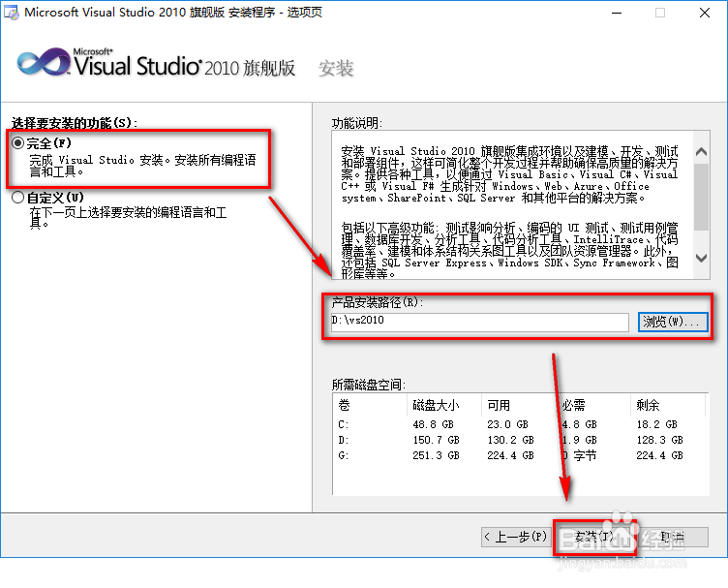
Task: Click the 18.2 GB remaining value
Action: 656,424
